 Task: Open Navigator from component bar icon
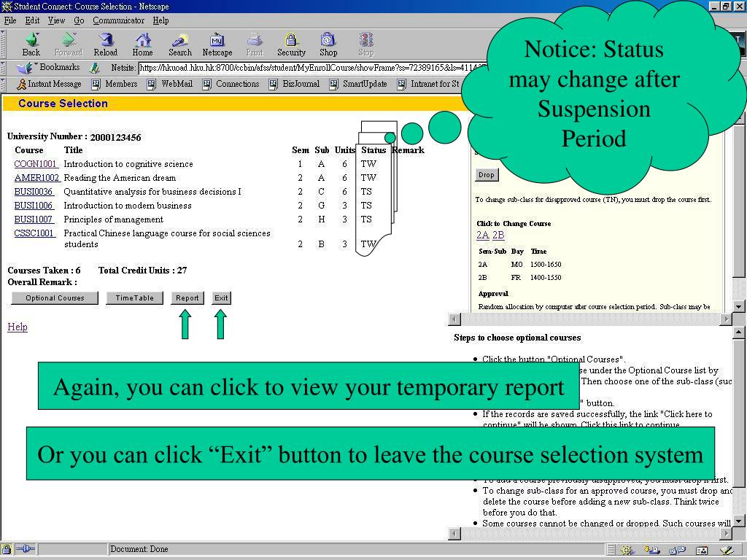[x=627, y=551]
